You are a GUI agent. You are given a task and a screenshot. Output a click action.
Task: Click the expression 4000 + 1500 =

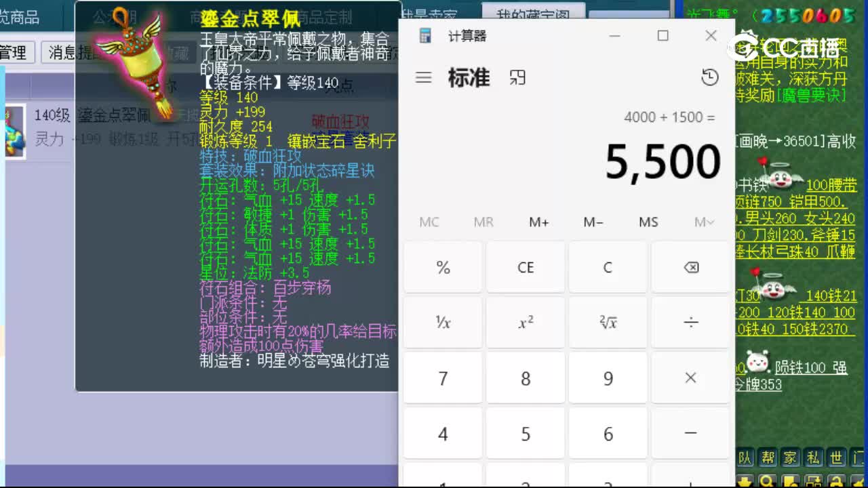click(x=669, y=117)
